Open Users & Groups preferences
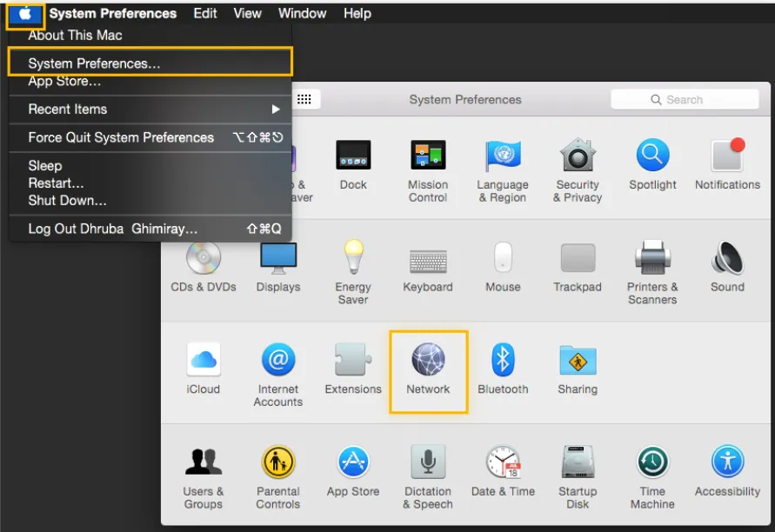Screen dimensions: 775x532 204,477
